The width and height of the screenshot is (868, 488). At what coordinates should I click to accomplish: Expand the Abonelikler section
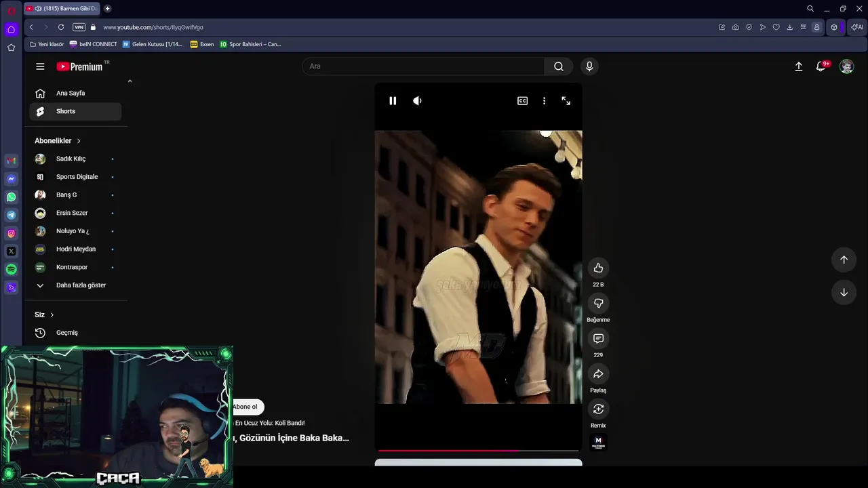coord(58,141)
